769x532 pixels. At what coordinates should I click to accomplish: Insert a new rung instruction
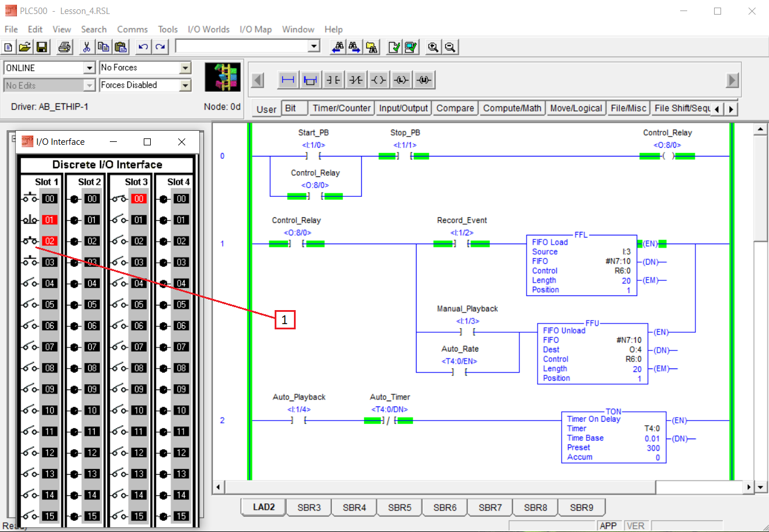pyautogui.click(x=287, y=80)
